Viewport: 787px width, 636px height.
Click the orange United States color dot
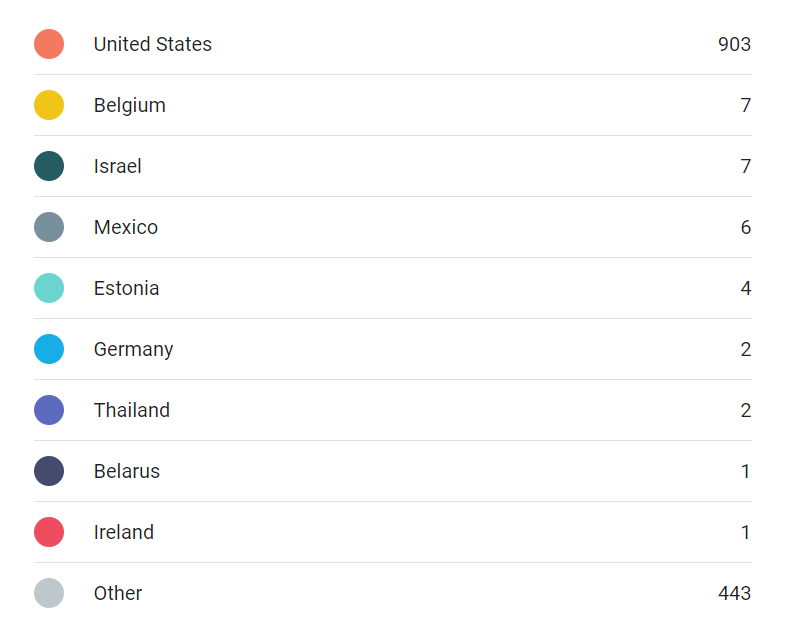point(49,44)
